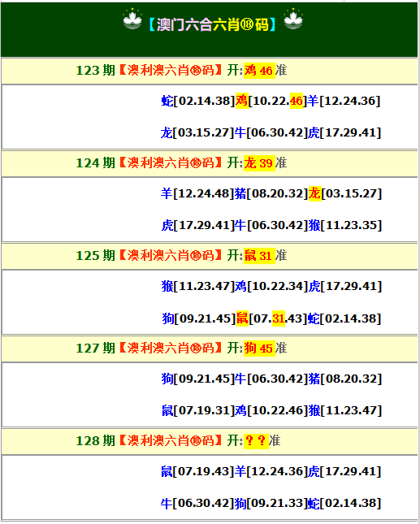The image size is (420, 524).
Task: Select 蛇[02.14.38] under 125 期
Action: point(344,318)
